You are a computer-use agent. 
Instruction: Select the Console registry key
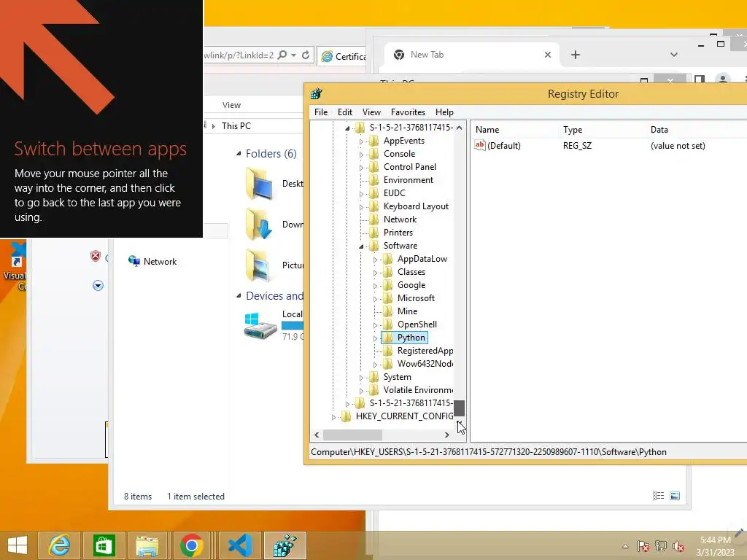[x=399, y=154]
